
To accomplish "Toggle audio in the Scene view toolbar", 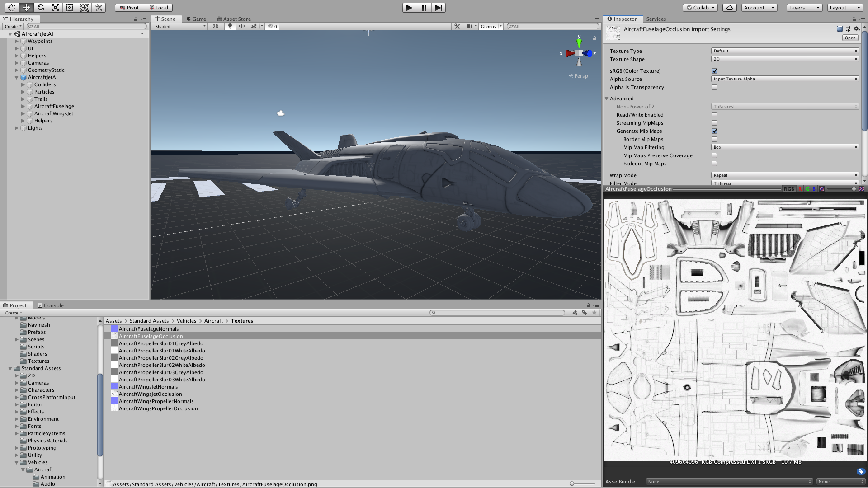I will click(x=241, y=26).
